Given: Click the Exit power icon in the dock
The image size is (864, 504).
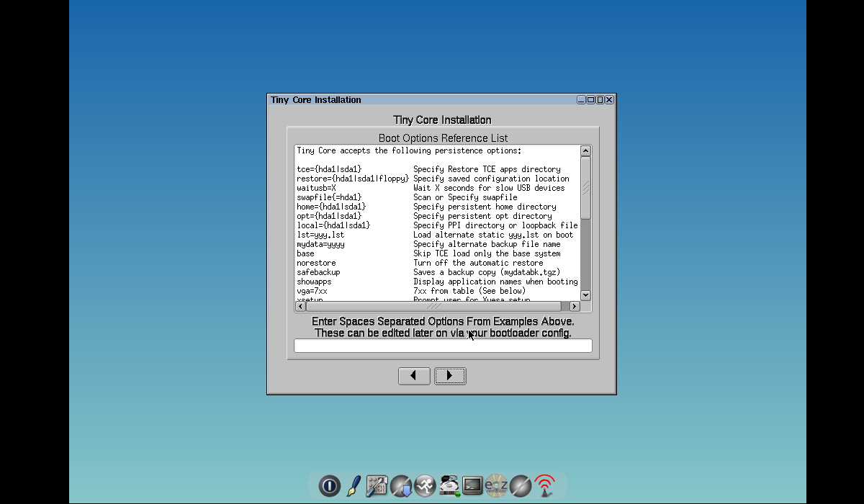Looking at the screenshot, I should [x=329, y=486].
